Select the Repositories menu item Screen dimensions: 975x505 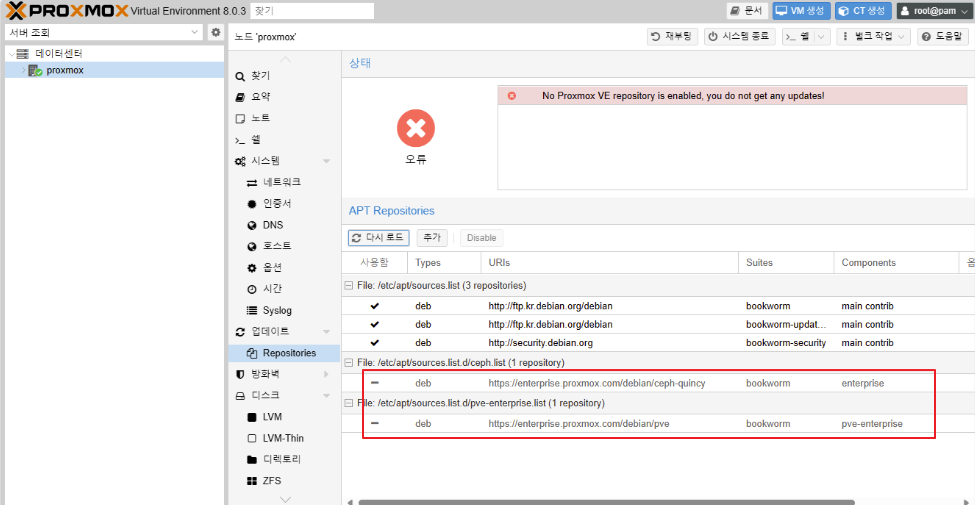coord(284,353)
